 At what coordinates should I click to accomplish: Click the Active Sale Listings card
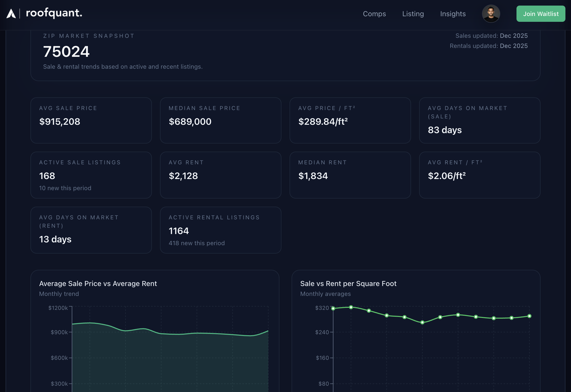[91, 175]
